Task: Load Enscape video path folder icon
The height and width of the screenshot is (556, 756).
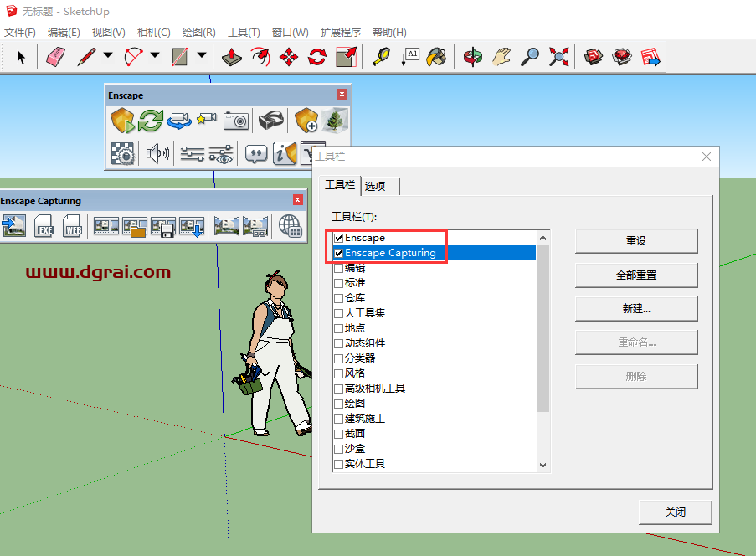Action: pyautogui.click(x=135, y=227)
